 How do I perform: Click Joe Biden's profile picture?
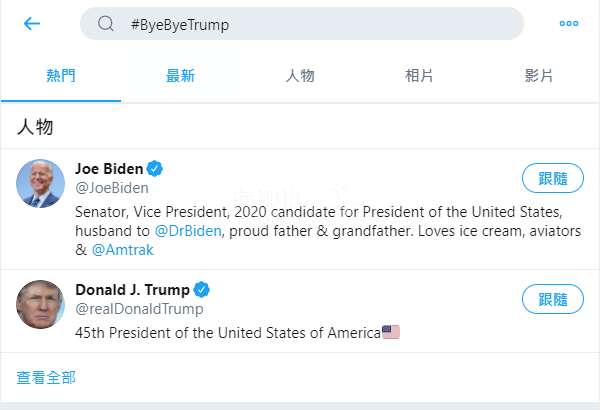[x=41, y=183]
